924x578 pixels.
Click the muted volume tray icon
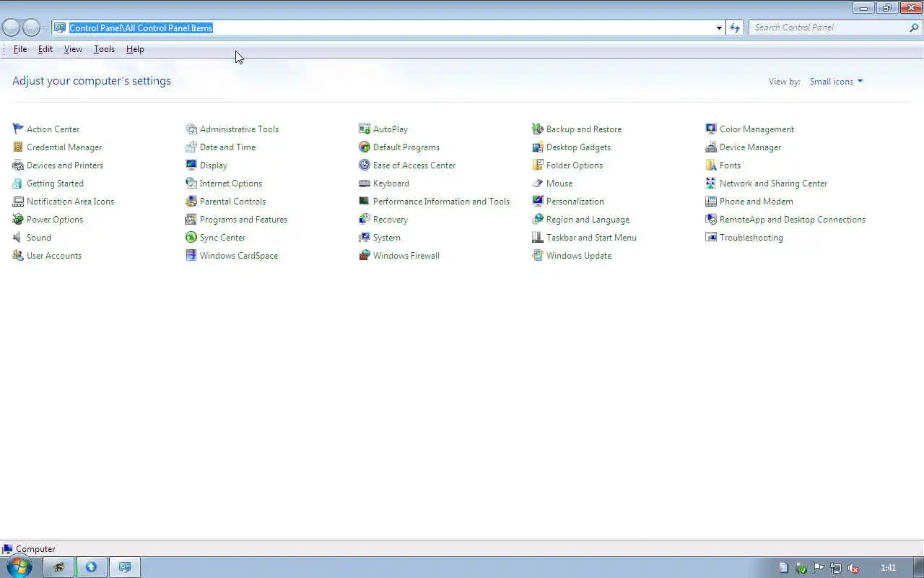pyautogui.click(x=853, y=568)
